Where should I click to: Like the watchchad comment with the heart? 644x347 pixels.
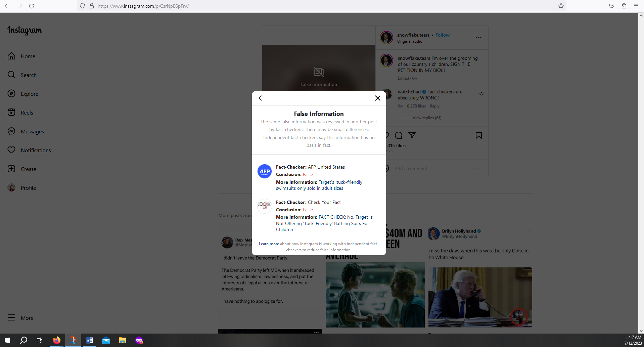point(481,94)
